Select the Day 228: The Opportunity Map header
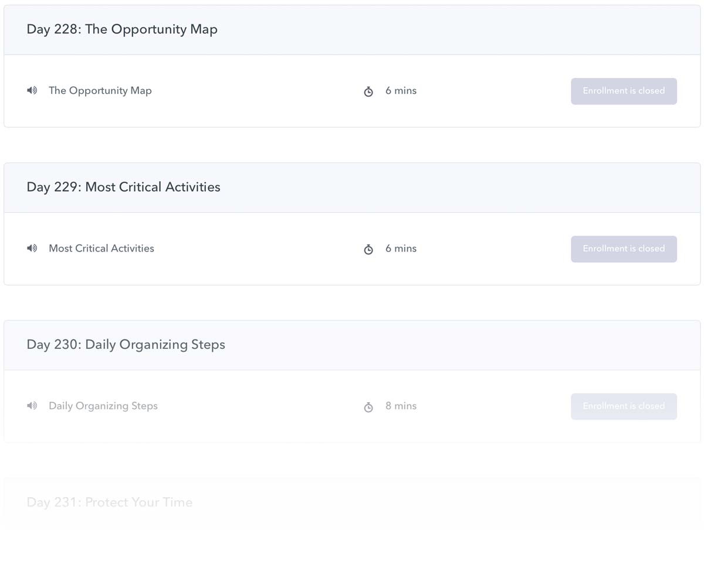 (122, 29)
